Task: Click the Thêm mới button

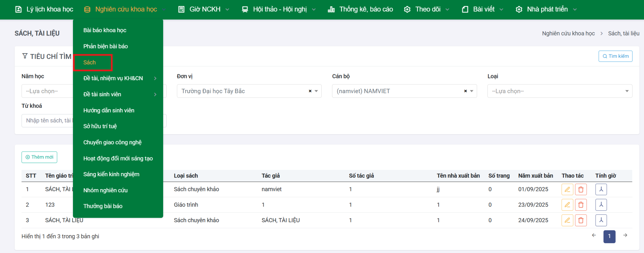Action: point(39,157)
